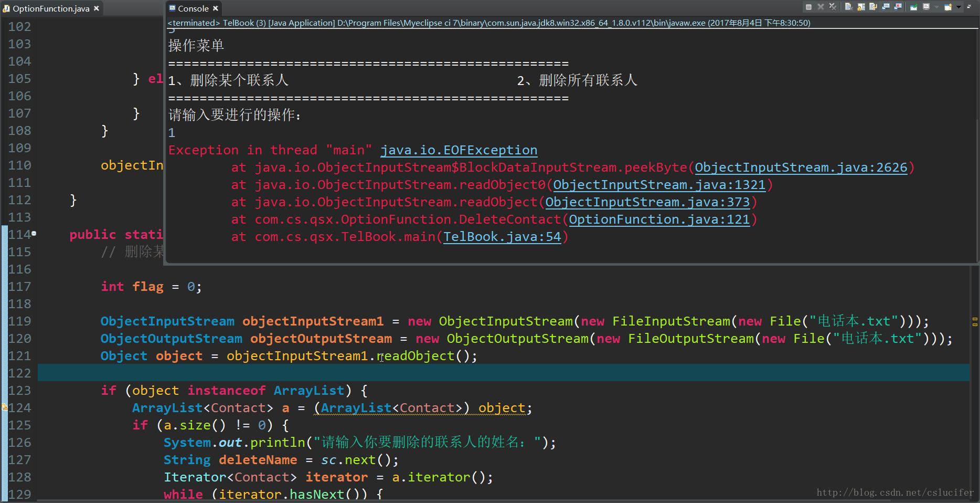Click the terminated TelBook (3) process description
Screen dimensions: 980x503
489,23
